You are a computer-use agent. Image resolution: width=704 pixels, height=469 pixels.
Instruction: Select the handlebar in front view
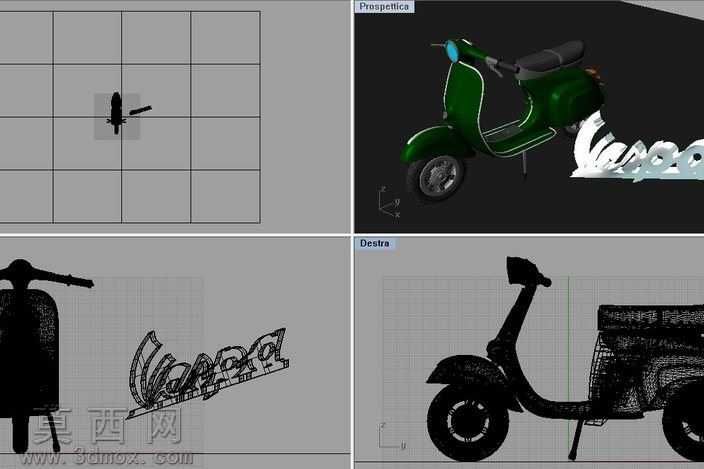[47, 274]
